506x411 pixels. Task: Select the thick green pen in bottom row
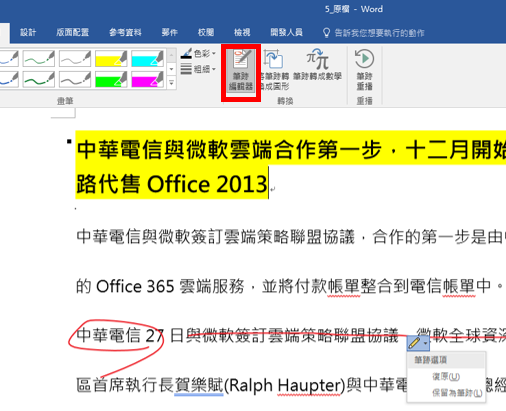39,79
